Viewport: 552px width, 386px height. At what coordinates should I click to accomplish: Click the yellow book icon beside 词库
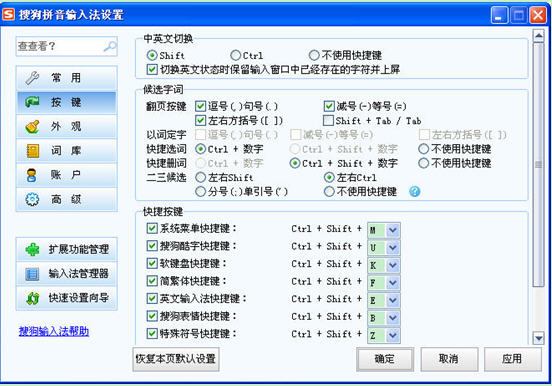(33, 151)
